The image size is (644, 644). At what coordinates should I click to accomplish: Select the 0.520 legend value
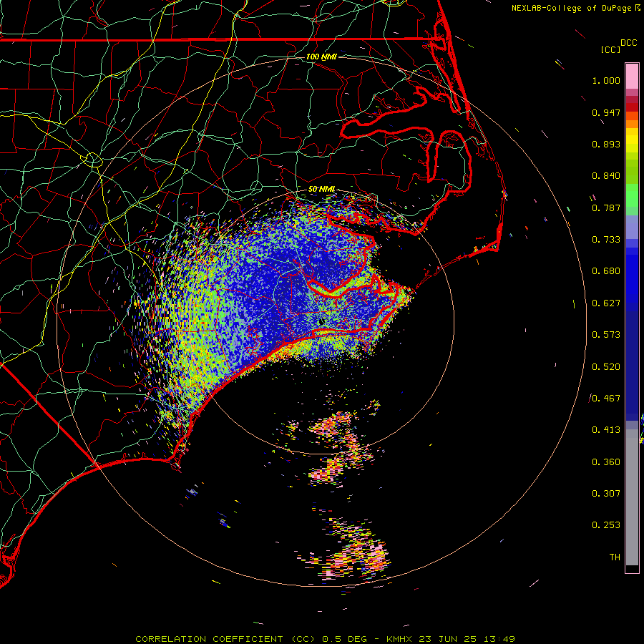tap(606, 367)
